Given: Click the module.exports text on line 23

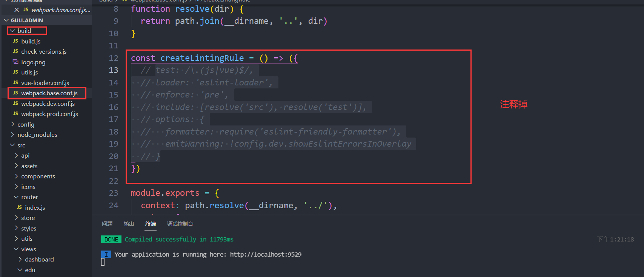Looking at the screenshot, I should pos(165,193).
